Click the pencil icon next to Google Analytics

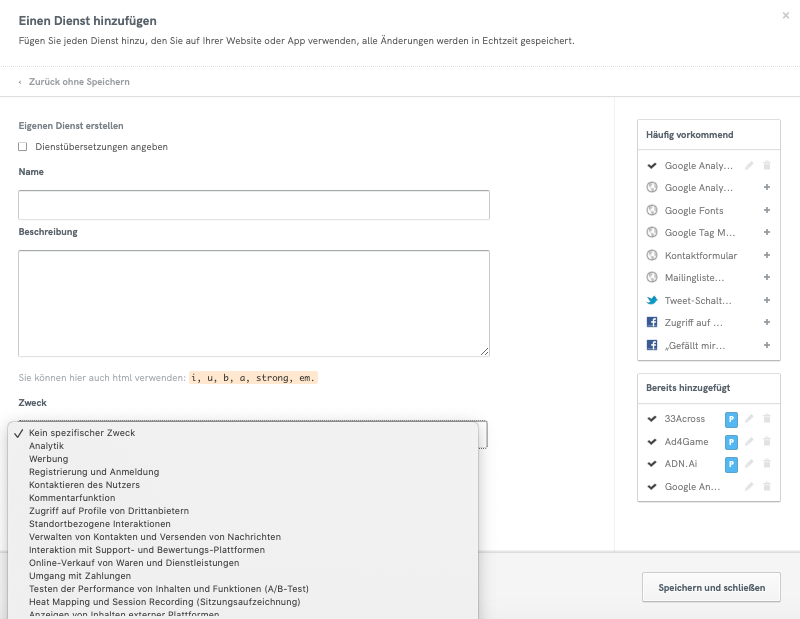pos(748,164)
